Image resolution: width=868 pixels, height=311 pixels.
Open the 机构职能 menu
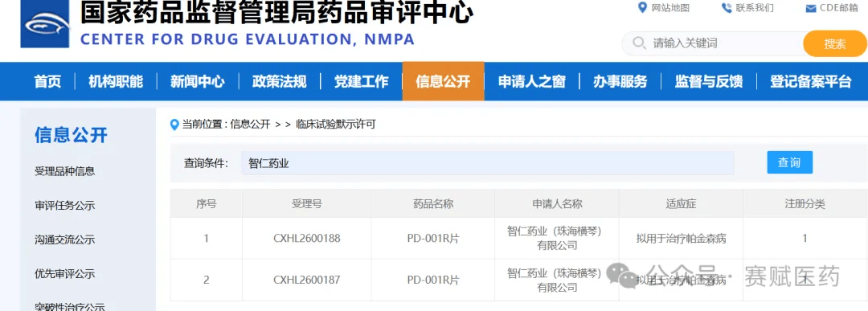pyautogui.click(x=116, y=81)
